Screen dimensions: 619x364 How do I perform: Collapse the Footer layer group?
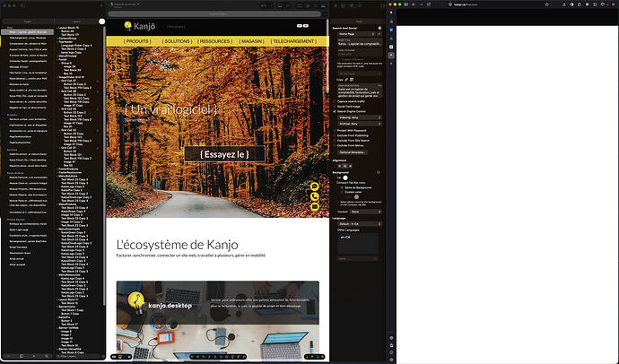point(57,59)
